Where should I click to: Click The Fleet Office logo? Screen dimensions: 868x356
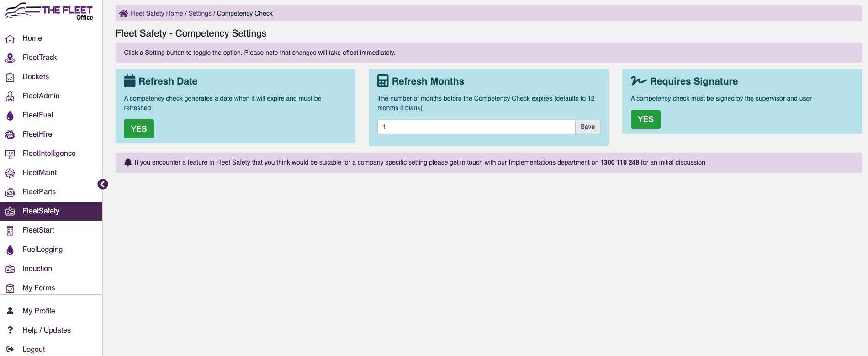[x=49, y=11]
